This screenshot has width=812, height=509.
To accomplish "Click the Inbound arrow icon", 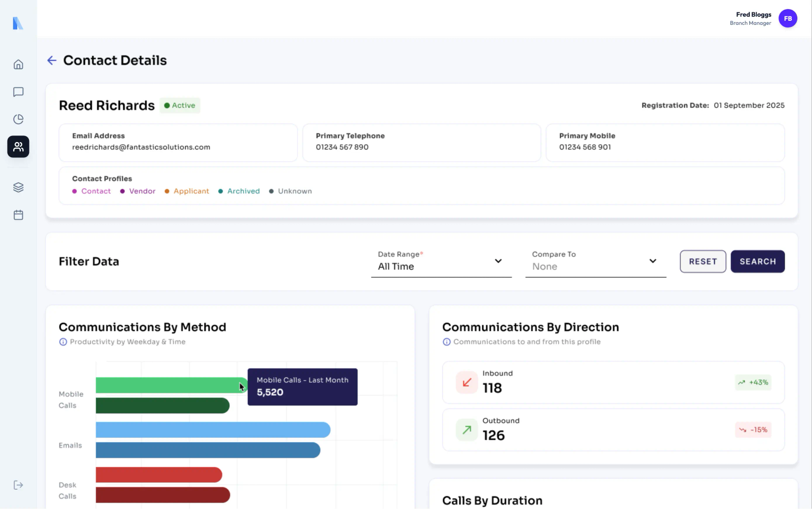I will (x=467, y=383).
